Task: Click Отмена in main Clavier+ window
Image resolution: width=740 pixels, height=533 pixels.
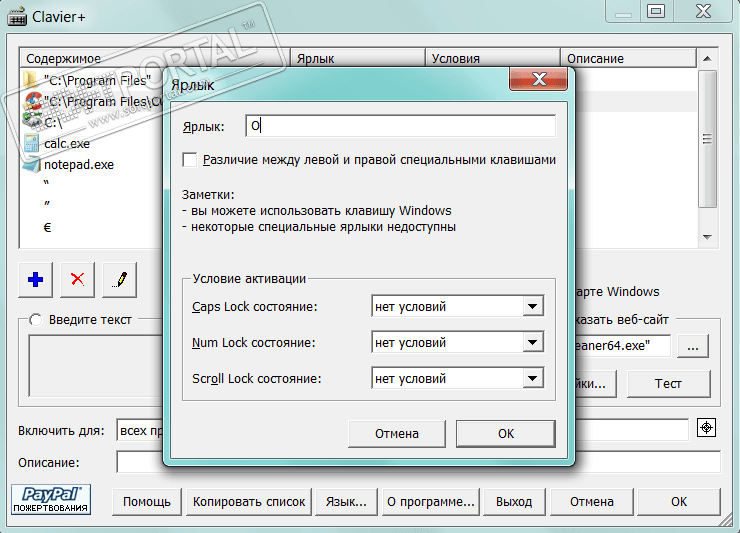Action: 591,501
